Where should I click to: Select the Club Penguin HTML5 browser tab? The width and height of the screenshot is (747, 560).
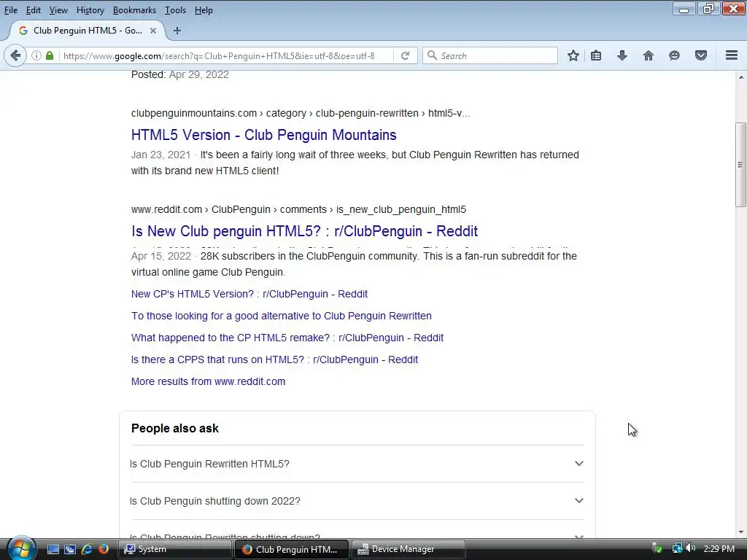click(x=88, y=31)
